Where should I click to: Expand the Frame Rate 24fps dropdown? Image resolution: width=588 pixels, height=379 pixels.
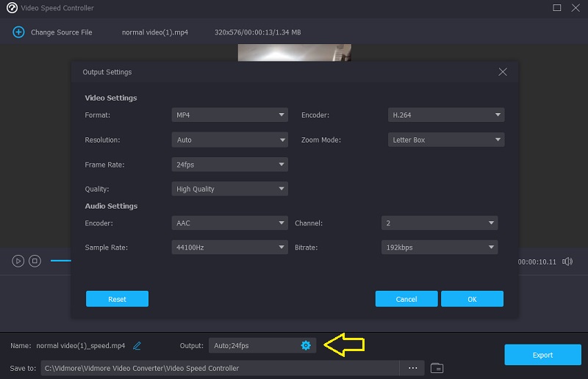pyautogui.click(x=229, y=165)
